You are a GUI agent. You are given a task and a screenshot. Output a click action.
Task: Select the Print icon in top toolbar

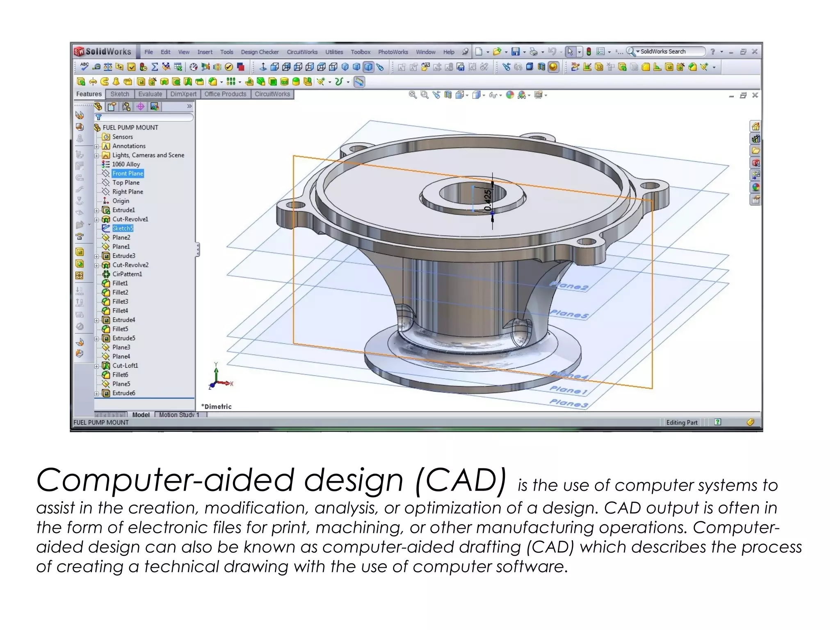click(x=533, y=52)
